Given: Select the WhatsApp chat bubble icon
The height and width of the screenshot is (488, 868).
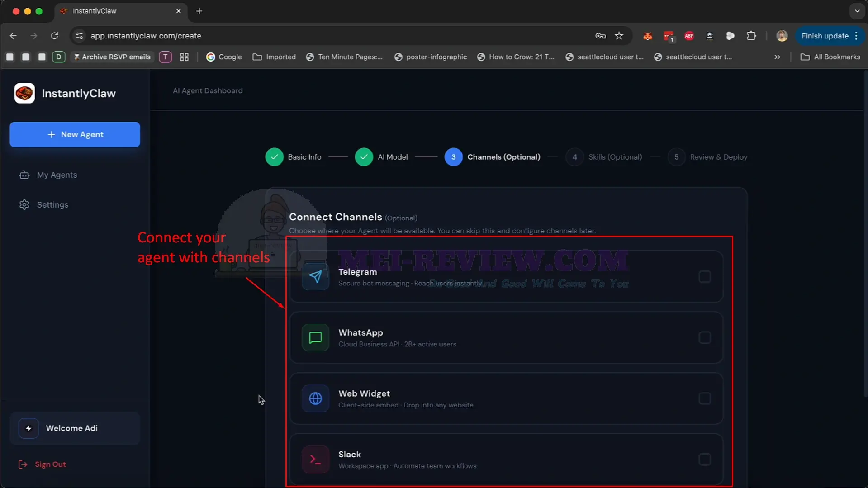Looking at the screenshot, I should 315,338.
